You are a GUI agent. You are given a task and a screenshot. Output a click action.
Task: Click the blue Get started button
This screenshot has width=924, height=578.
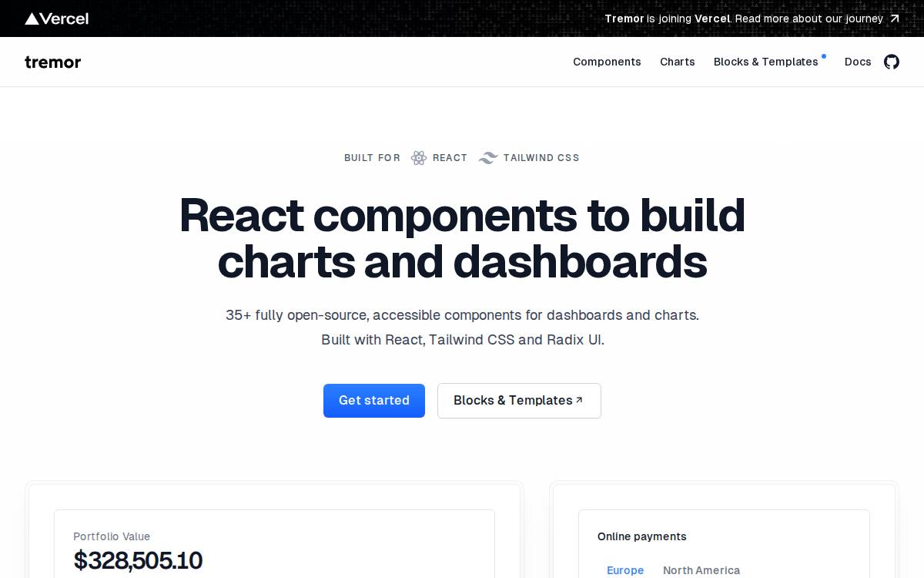[x=374, y=401]
